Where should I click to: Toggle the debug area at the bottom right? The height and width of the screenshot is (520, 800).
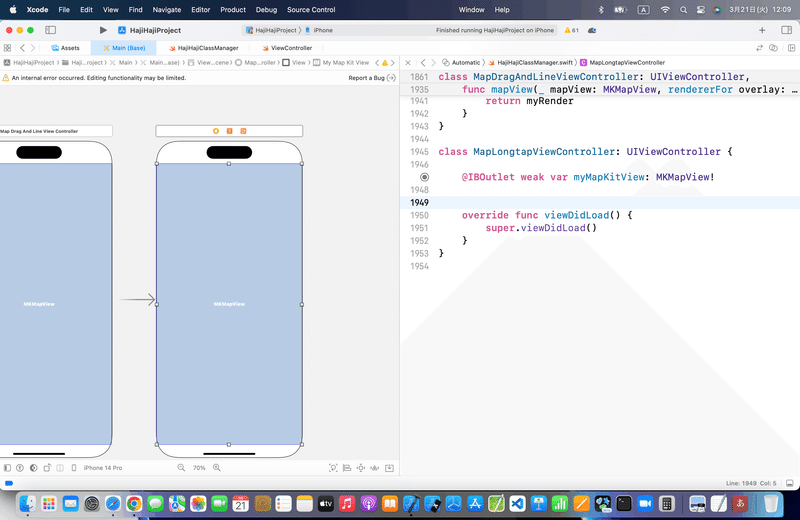pos(789,483)
